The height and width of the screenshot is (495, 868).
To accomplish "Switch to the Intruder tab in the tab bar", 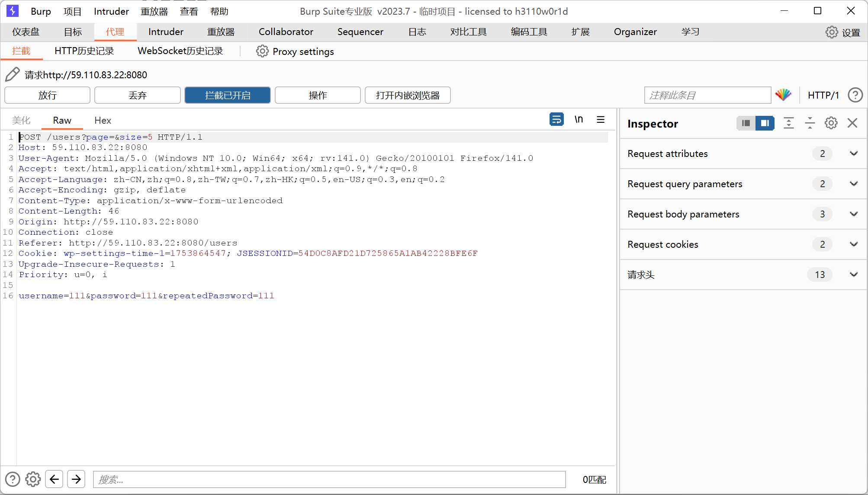I will tap(166, 32).
